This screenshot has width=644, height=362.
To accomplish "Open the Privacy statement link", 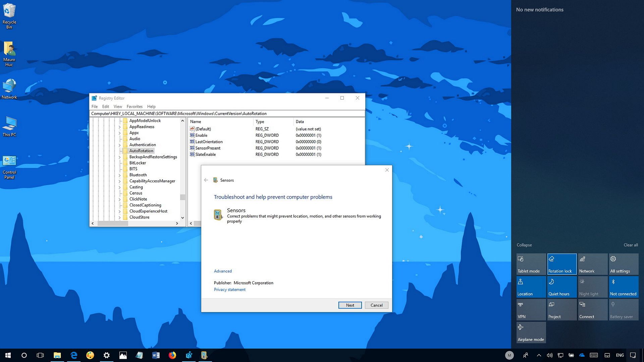I will click(x=229, y=289).
